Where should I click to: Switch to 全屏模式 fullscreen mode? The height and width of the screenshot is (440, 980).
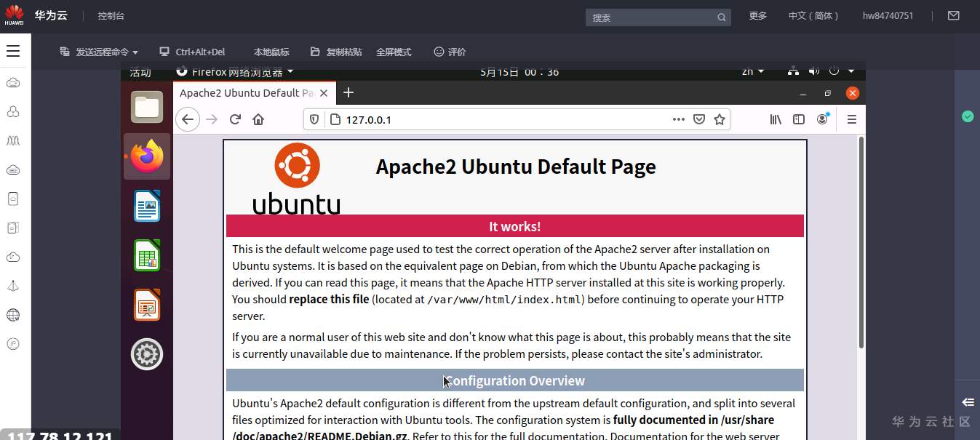pyautogui.click(x=394, y=52)
